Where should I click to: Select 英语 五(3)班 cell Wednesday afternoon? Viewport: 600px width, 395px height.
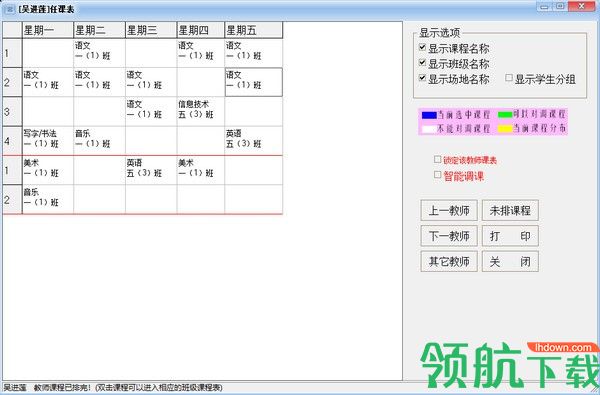tap(151, 170)
